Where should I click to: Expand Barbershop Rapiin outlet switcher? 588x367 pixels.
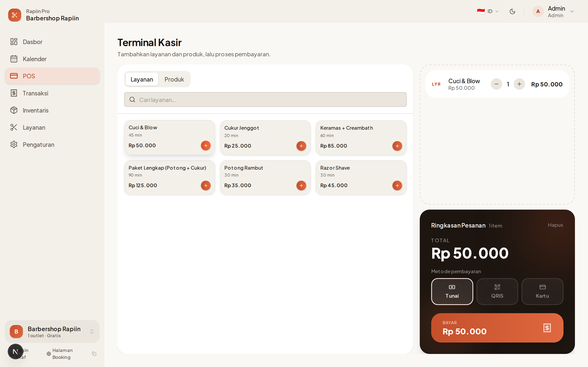tap(92, 332)
